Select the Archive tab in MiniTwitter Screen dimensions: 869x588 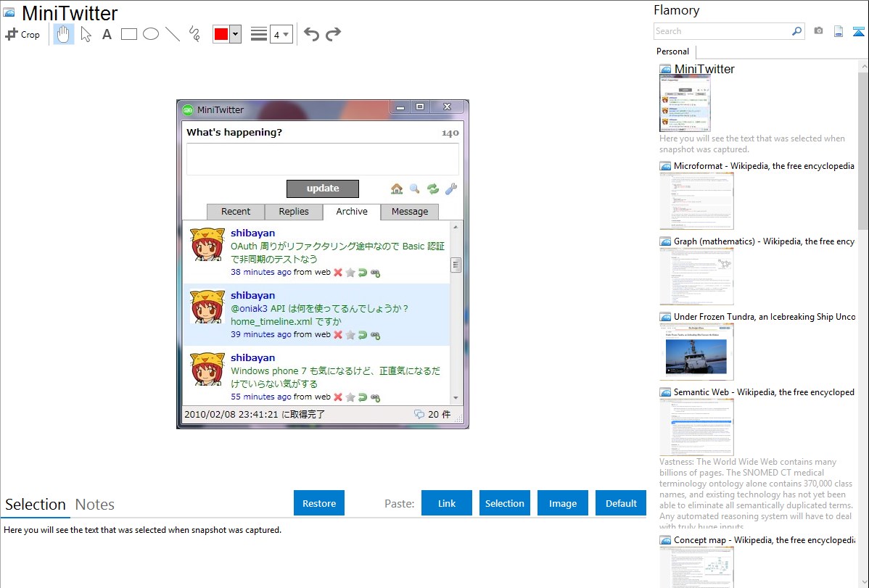point(351,212)
